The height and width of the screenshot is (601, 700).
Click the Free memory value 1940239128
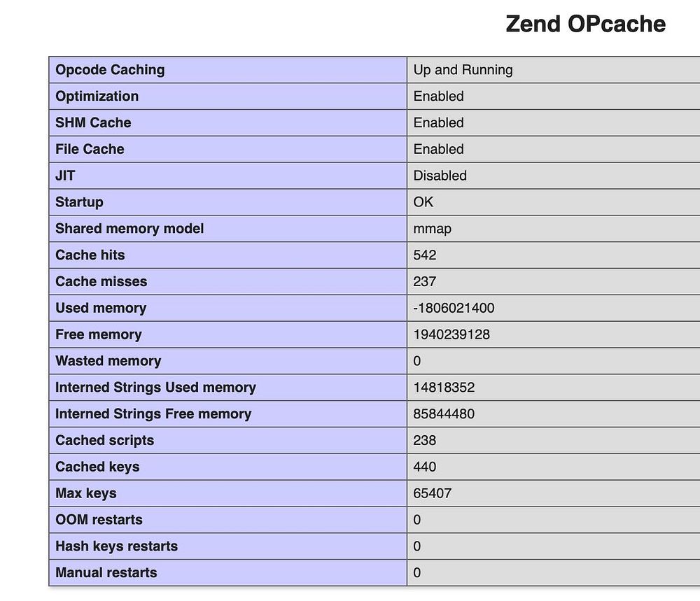451,334
